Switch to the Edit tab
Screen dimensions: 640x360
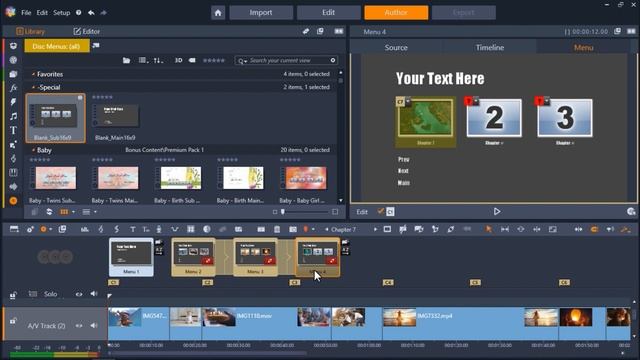(x=328, y=13)
